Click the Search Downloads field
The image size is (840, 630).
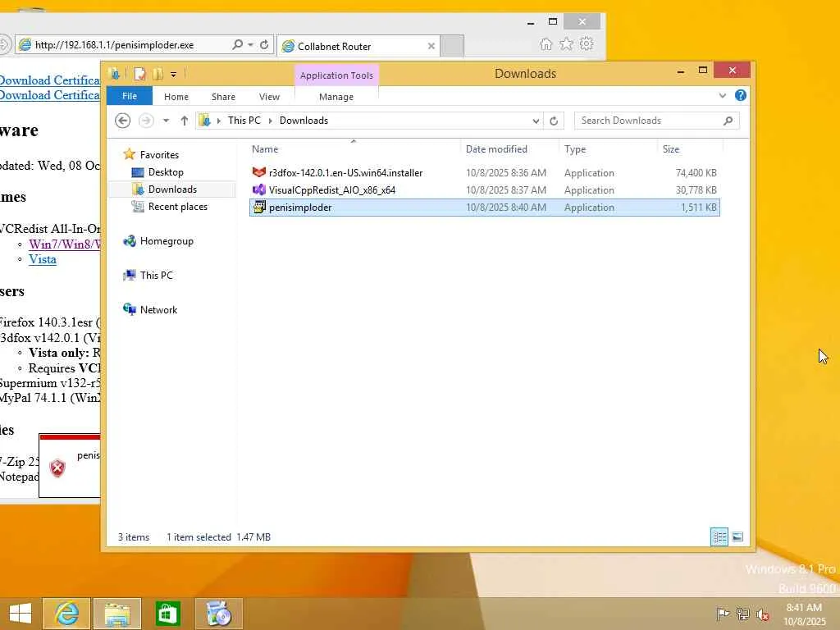pyautogui.click(x=650, y=121)
